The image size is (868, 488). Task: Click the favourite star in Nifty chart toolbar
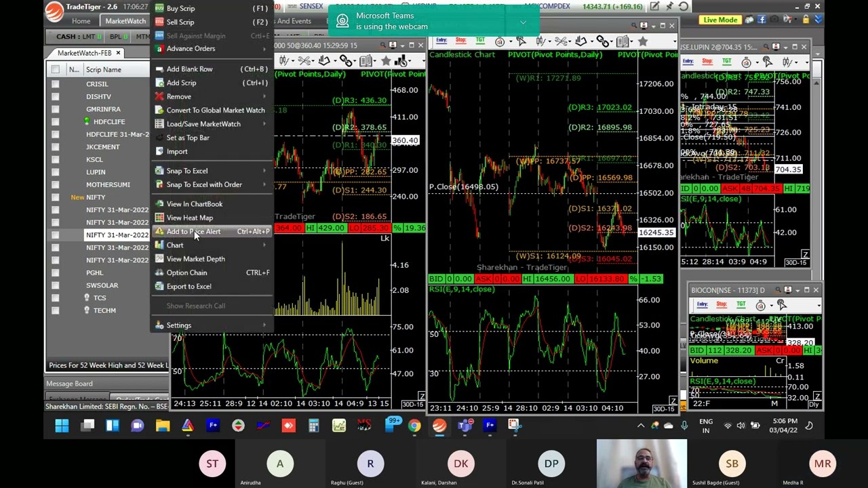tap(642, 41)
